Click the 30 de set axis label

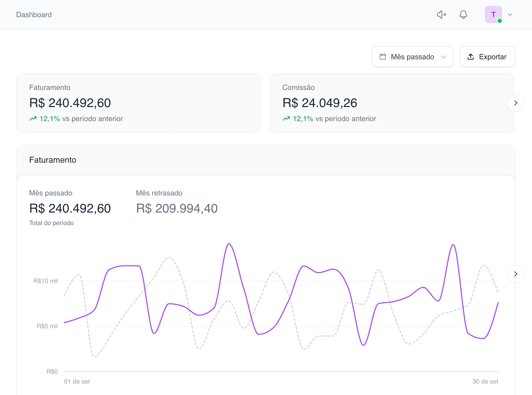(x=485, y=381)
